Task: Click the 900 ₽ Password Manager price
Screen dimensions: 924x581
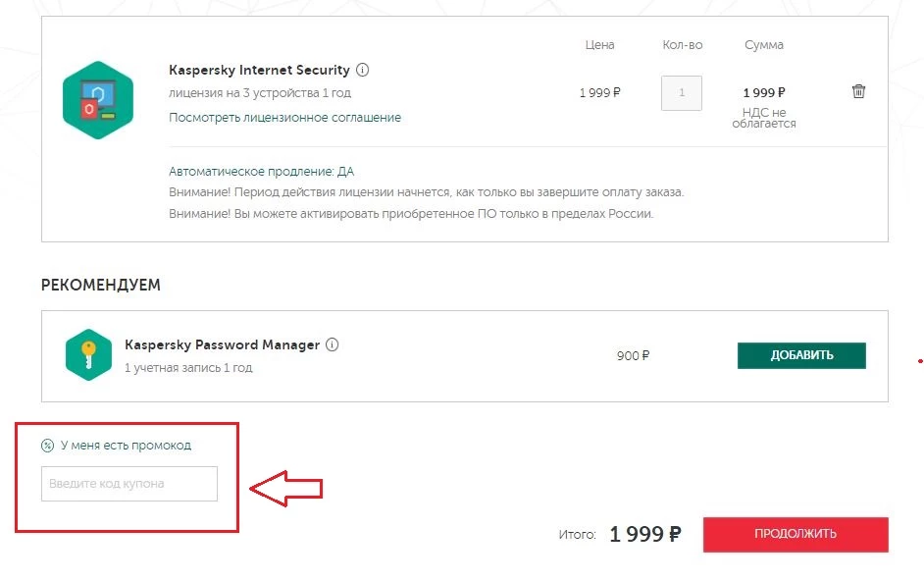Action: 634,355
